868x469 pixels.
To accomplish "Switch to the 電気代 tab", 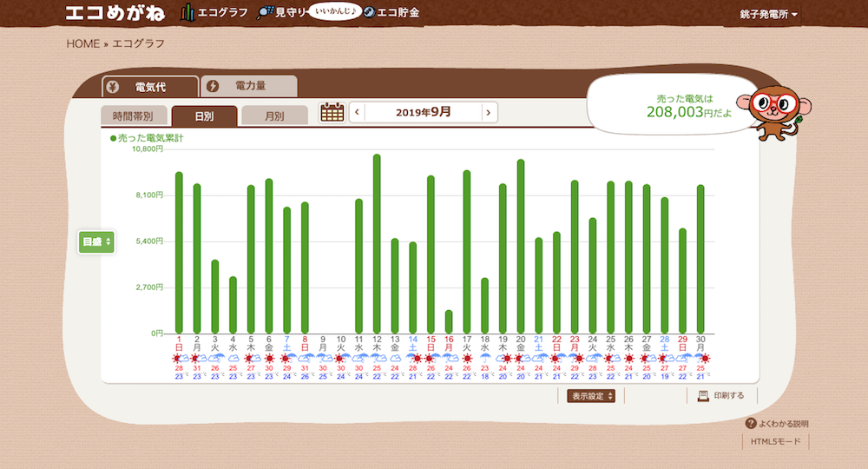I will click(x=150, y=87).
